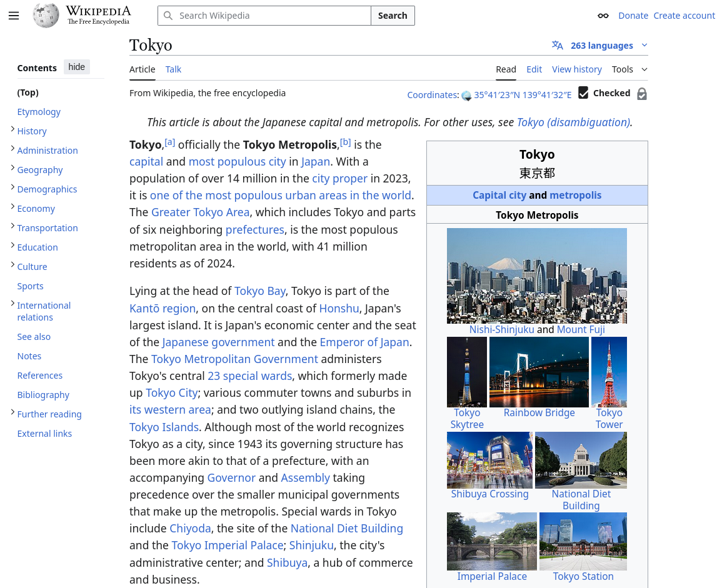The width and height of the screenshot is (717, 588).
Task: Open the Rainbow Bridge caption link
Action: (539, 412)
